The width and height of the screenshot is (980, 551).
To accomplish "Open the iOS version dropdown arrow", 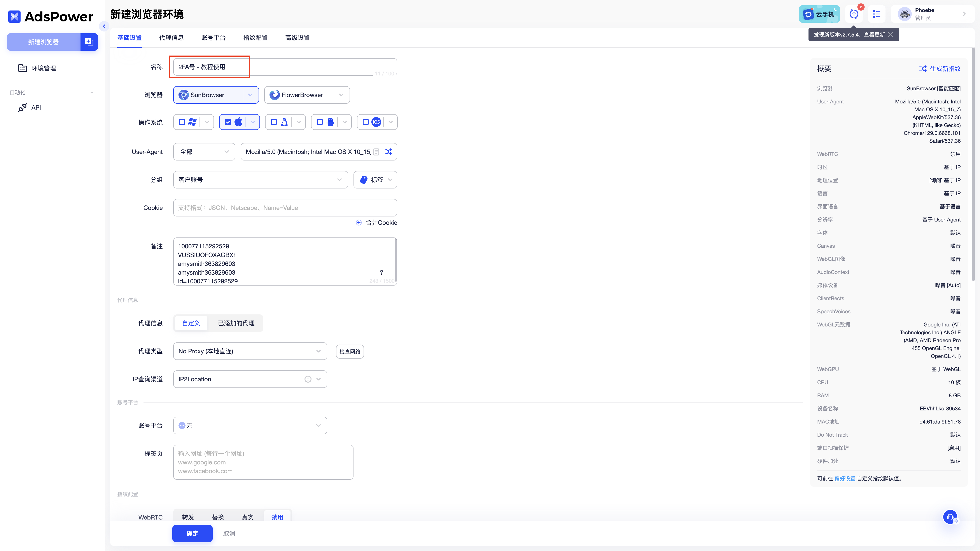I will [390, 122].
